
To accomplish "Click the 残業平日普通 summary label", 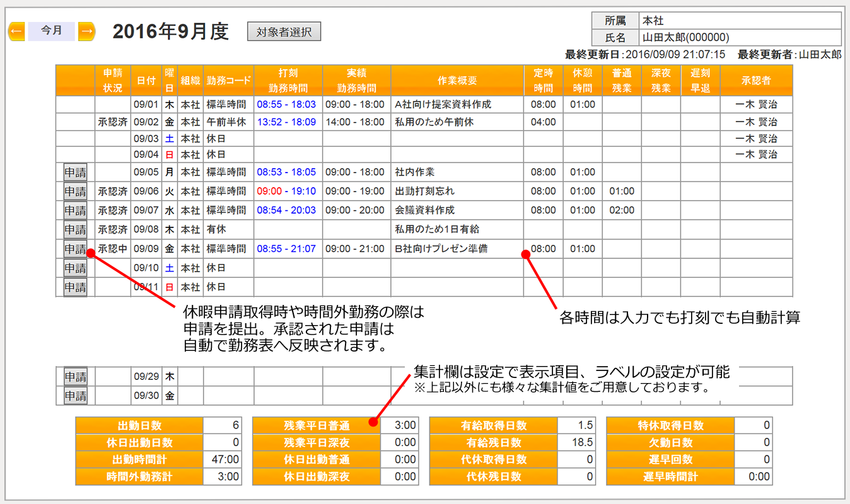I will pyautogui.click(x=317, y=426).
